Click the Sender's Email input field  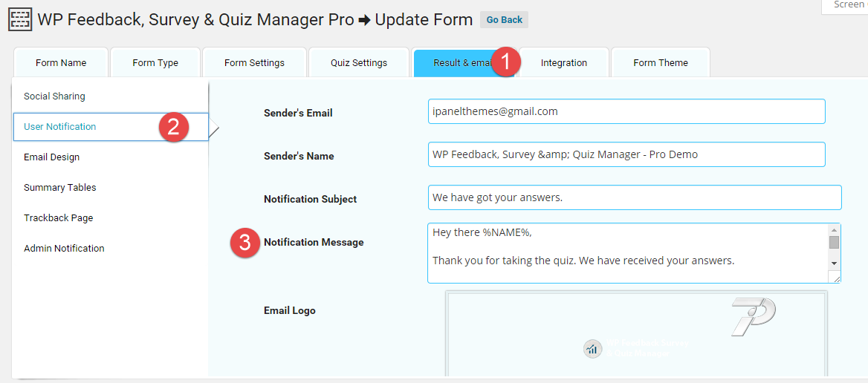[626, 111]
